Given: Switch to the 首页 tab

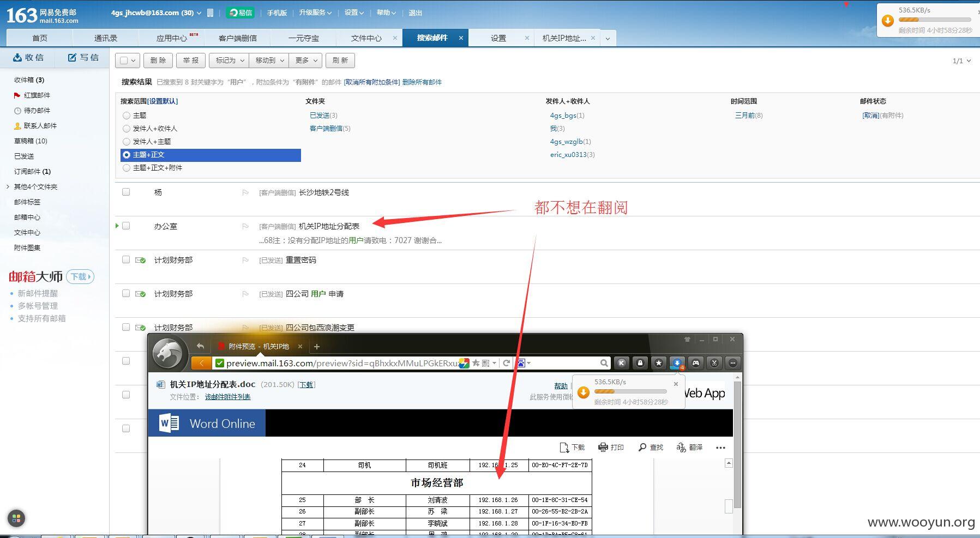Looking at the screenshot, I should pyautogui.click(x=39, y=38).
